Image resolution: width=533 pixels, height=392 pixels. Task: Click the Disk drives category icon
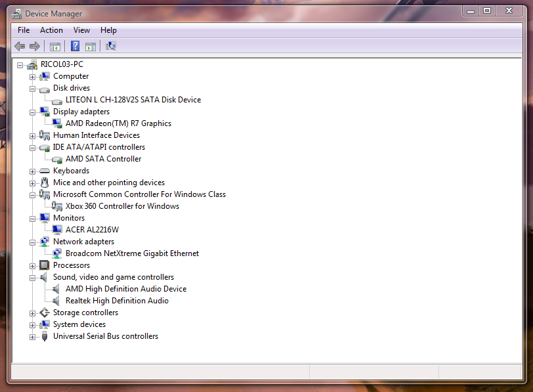[x=45, y=89]
